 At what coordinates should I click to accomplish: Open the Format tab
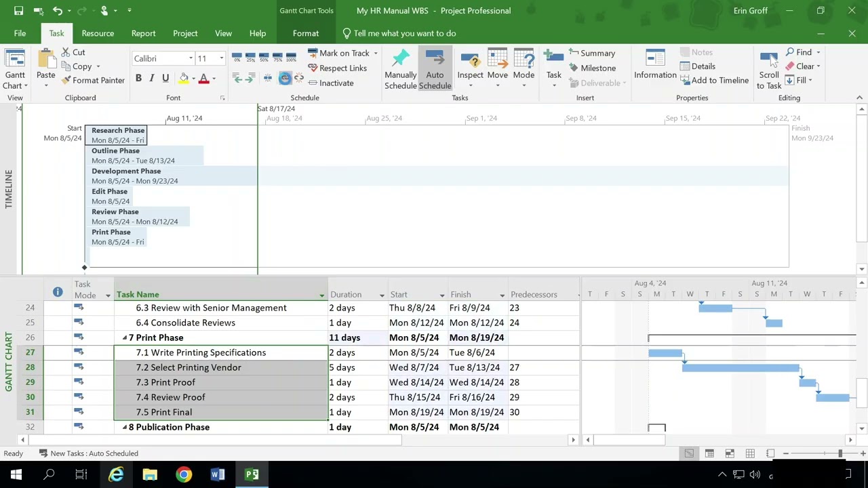[306, 33]
